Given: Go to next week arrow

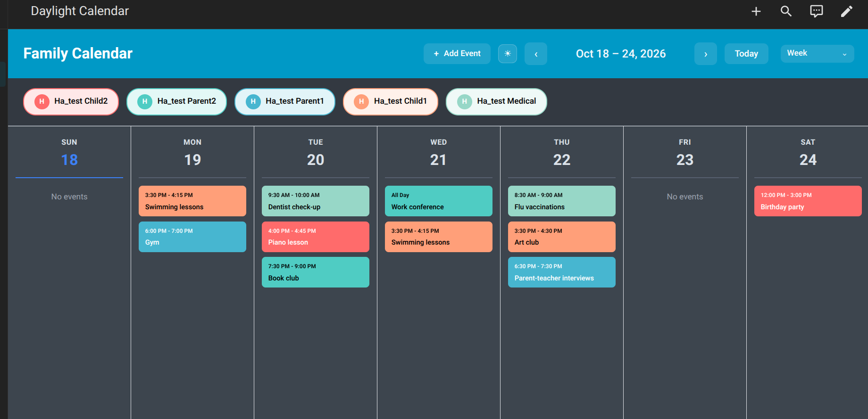Looking at the screenshot, I should 706,54.
